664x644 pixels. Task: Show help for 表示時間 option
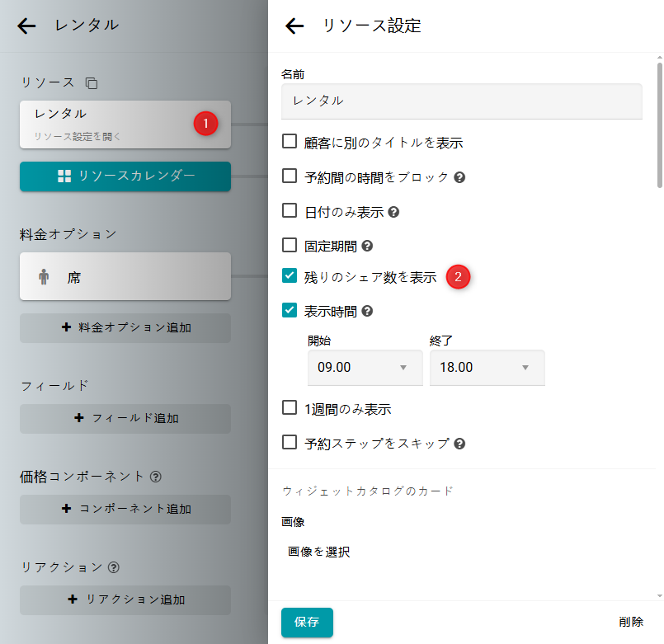click(367, 312)
